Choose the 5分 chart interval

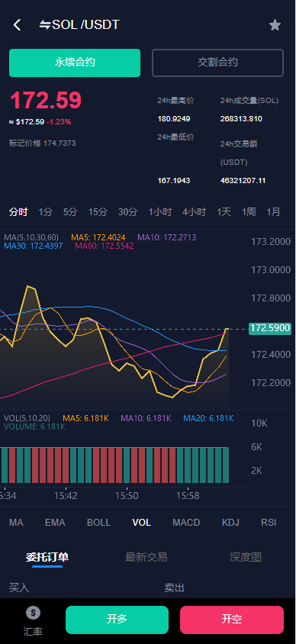click(70, 212)
